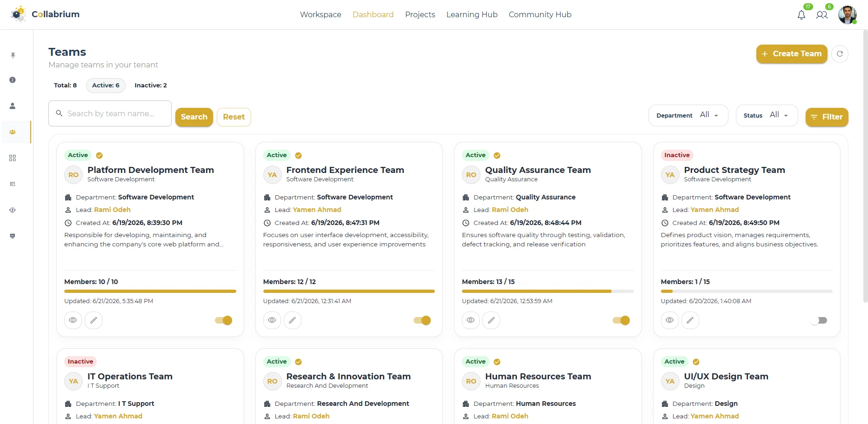Open the info icon in sidebar

(x=13, y=80)
